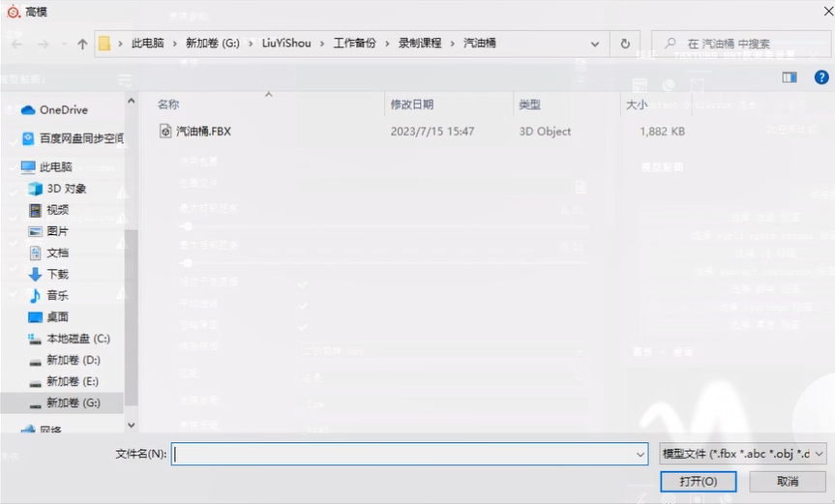Viewport: 835px width, 504px height.
Task: Open OneDrive in the sidebar
Action: tap(63, 110)
